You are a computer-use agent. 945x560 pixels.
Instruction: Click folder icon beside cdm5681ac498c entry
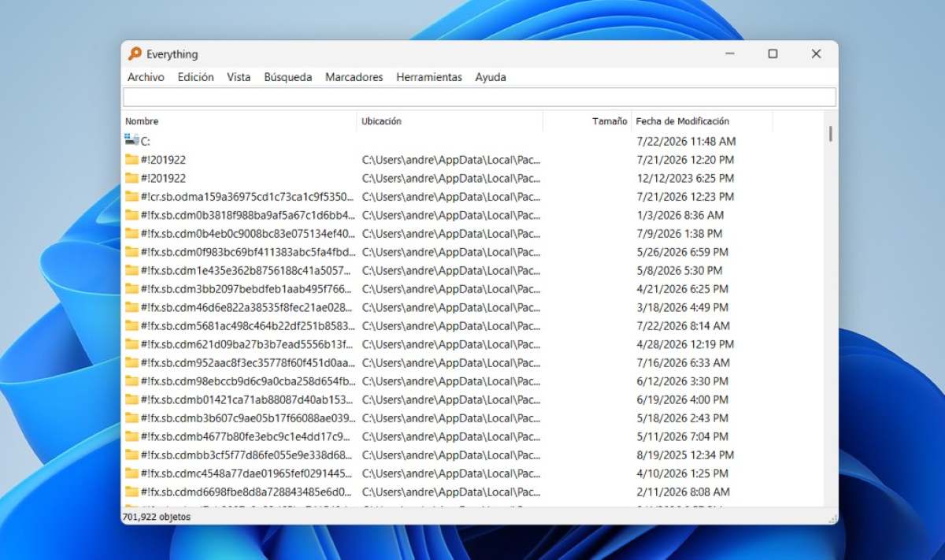coord(132,325)
